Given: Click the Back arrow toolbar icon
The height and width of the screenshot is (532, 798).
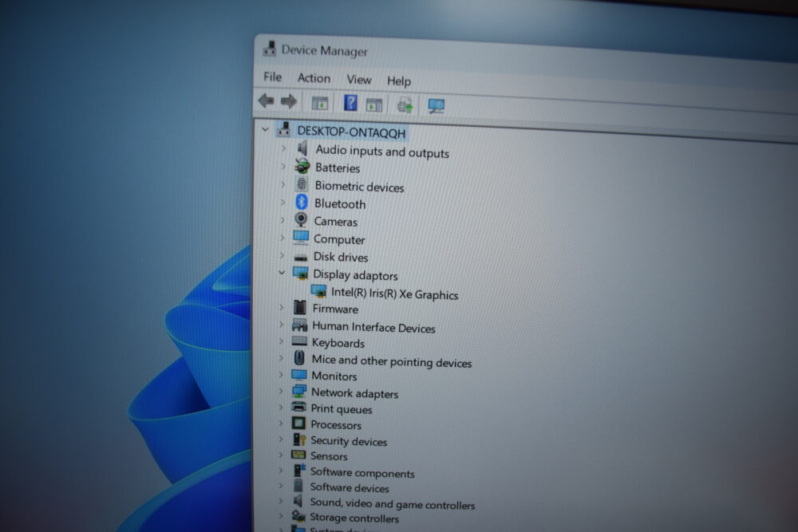Looking at the screenshot, I should (x=266, y=100).
